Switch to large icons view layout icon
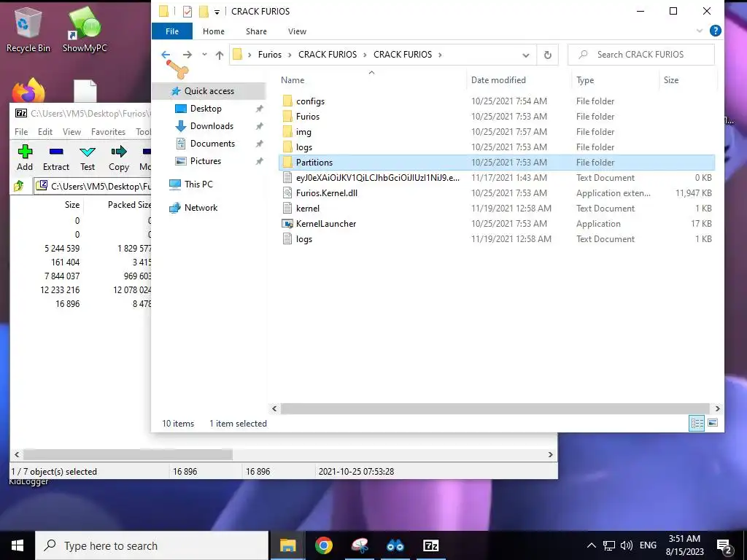Image resolution: width=747 pixels, height=560 pixels. click(x=713, y=423)
